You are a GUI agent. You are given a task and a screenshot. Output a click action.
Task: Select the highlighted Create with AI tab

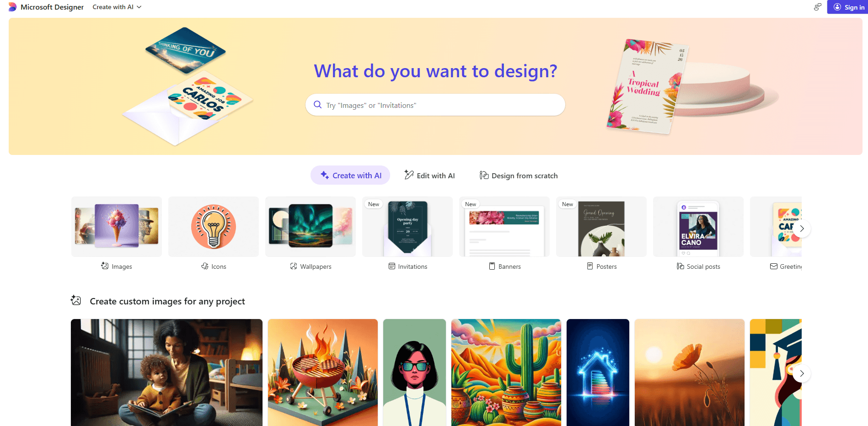(350, 176)
